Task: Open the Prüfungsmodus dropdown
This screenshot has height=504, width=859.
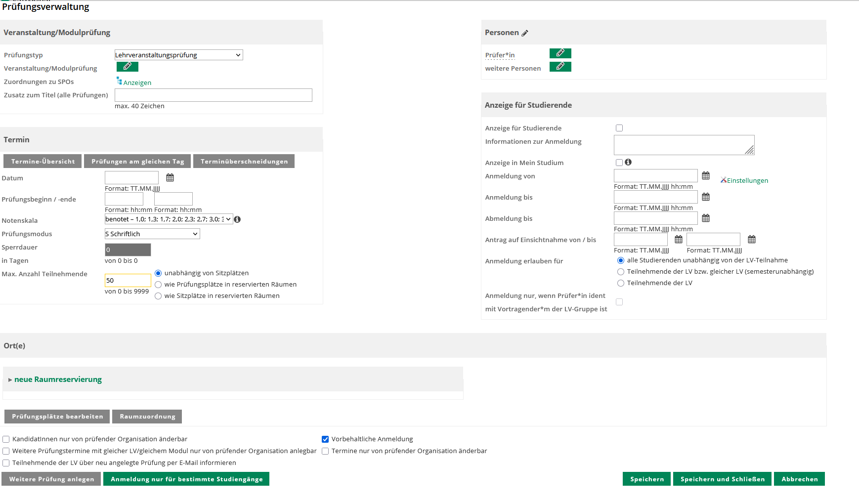Action: click(152, 234)
